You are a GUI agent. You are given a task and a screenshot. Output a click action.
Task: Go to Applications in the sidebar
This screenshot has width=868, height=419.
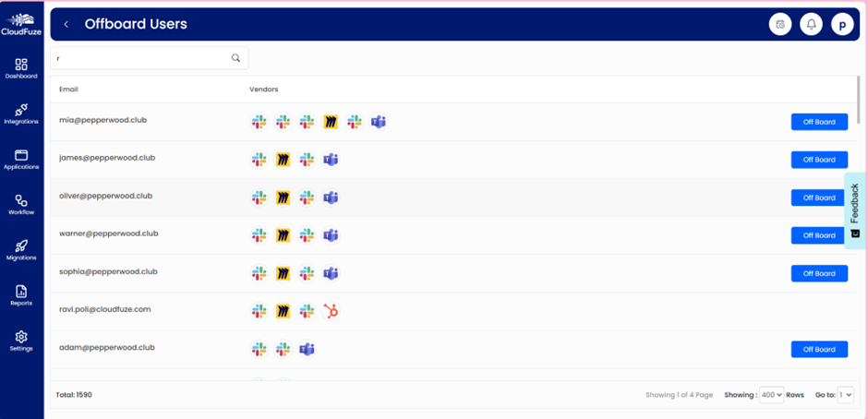tap(21, 160)
